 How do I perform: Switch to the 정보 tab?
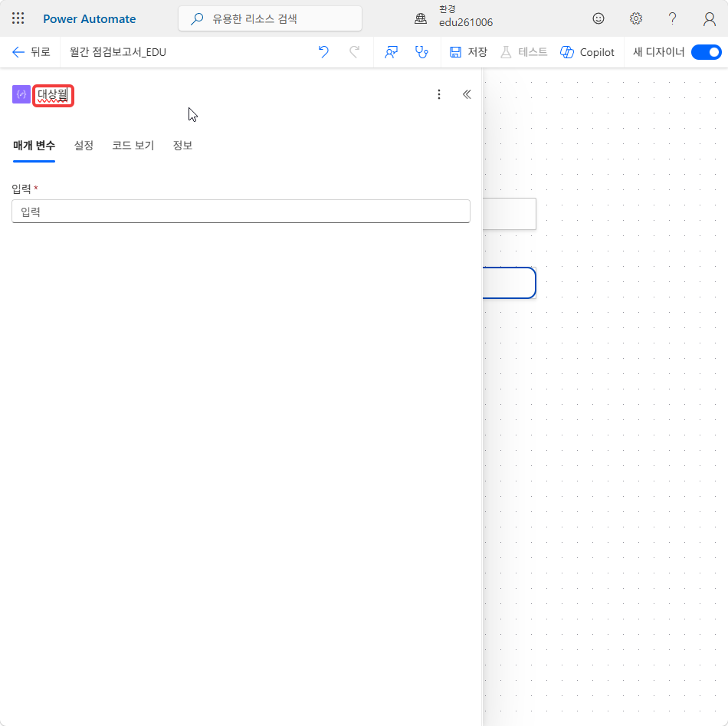click(182, 146)
